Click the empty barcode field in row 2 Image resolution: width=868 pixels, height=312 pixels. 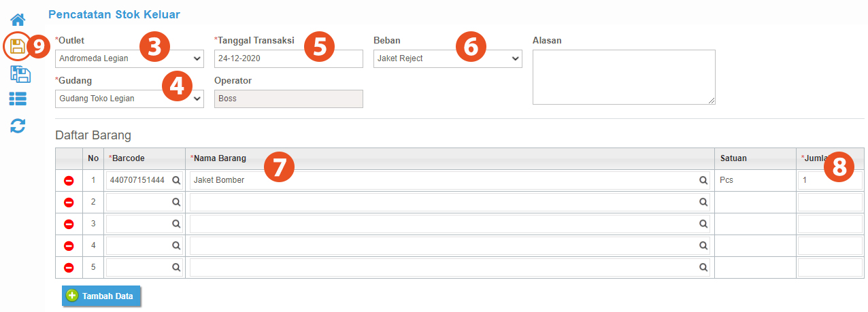144,202
